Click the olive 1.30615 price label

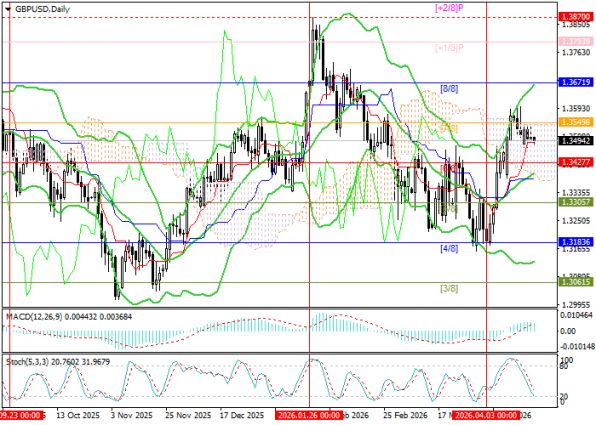click(576, 282)
